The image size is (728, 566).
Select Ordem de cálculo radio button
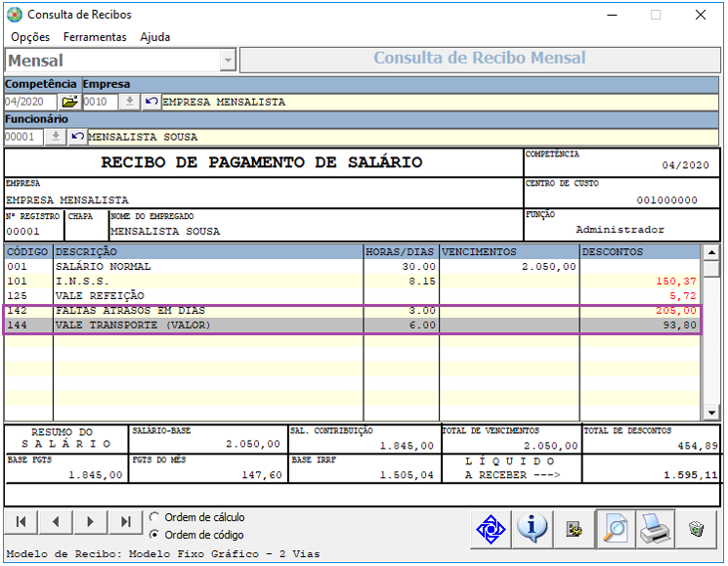click(x=154, y=517)
